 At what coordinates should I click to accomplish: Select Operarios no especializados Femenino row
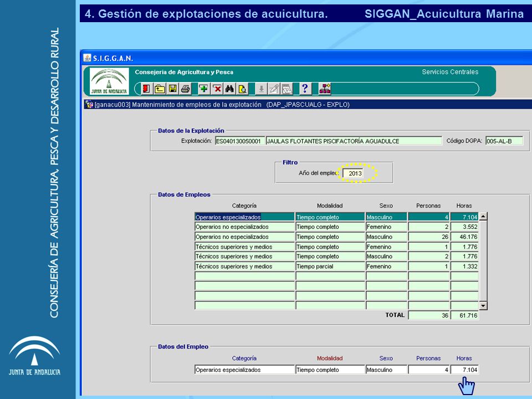[x=336, y=227]
